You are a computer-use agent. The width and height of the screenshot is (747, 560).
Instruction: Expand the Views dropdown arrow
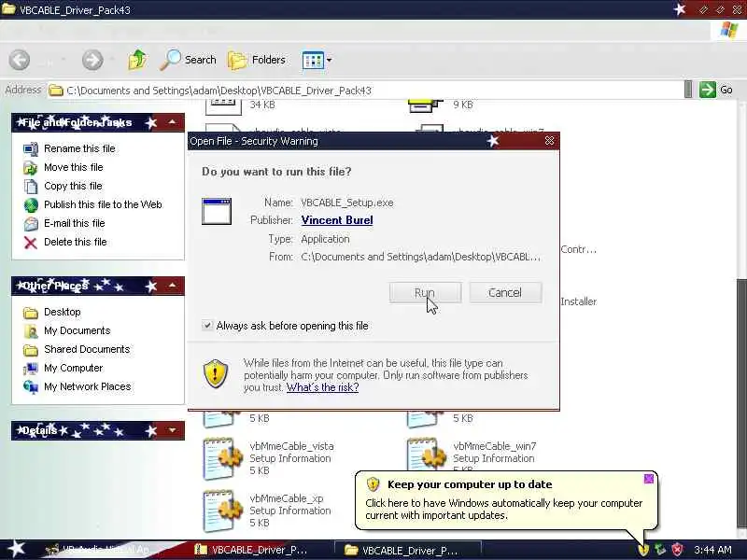click(329, 61)
